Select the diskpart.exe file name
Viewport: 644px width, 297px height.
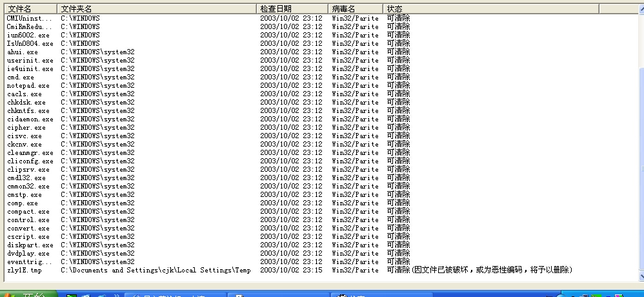[x=30, y=245]
